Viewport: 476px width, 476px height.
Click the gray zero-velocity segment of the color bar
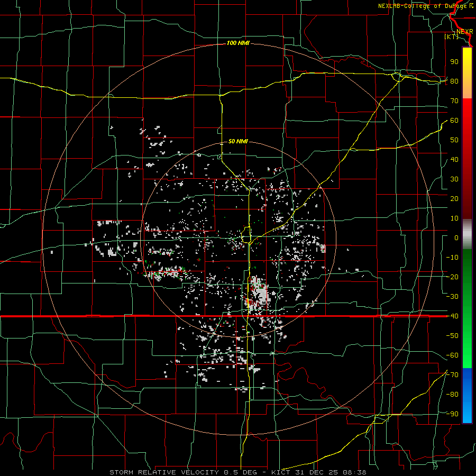point(467,234)
